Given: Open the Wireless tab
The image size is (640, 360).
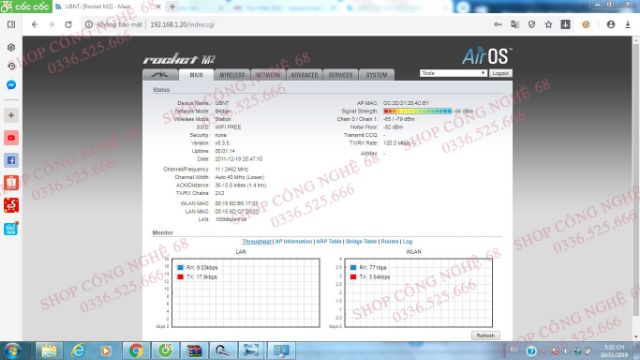Looking at the screenshot, I should [x=232, y=75].
